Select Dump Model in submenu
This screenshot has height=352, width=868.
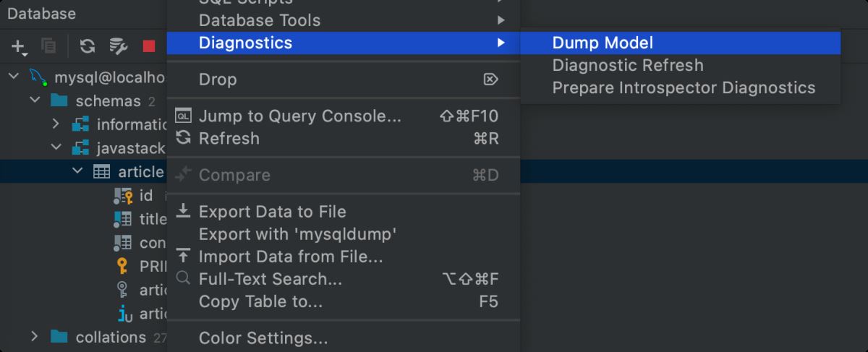pyautogui.click(x=603, y=43)
